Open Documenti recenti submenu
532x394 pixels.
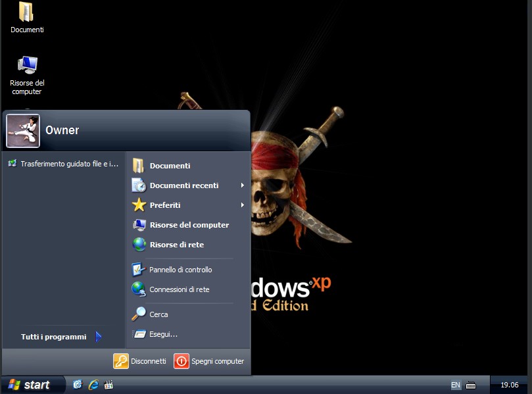click(187, 185)
